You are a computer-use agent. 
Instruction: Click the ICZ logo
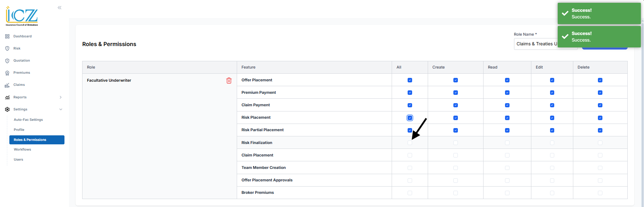[x=22, y=16]
